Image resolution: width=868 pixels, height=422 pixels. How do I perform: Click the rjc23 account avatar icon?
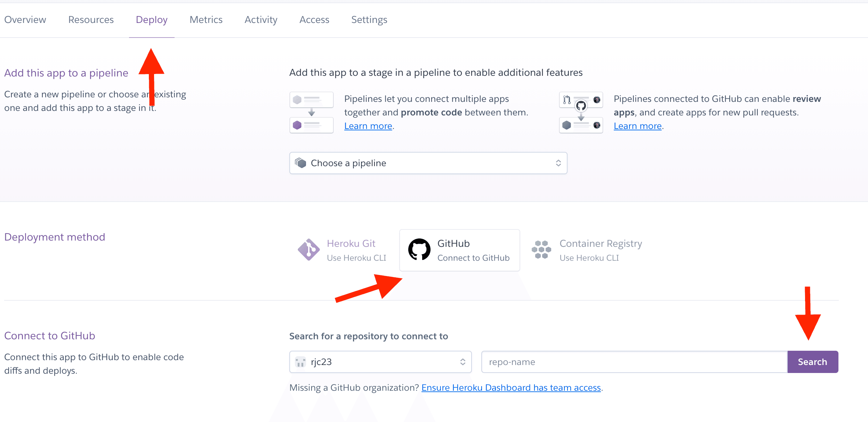click(300, 362)
